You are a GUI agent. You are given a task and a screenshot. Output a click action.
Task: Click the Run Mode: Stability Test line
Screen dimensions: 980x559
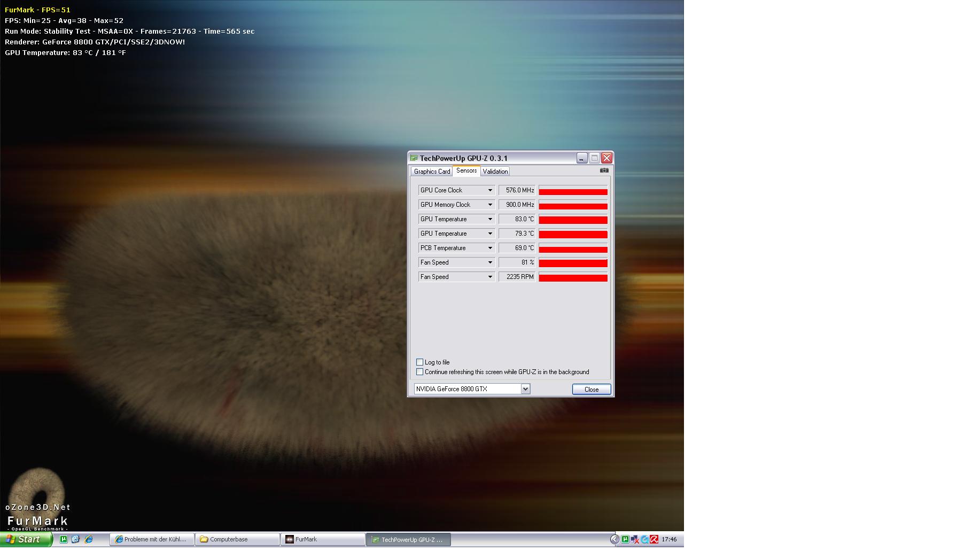[x=129, y=31]
